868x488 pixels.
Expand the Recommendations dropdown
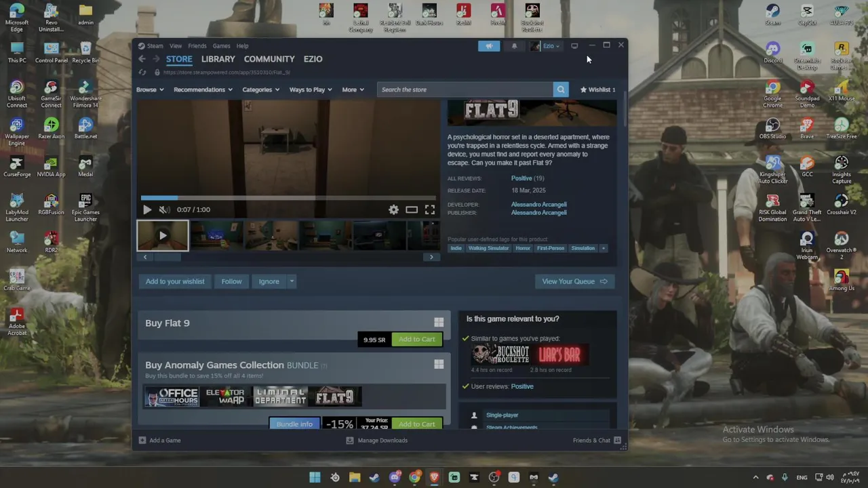pyautogui.click(x=203, y=89)
